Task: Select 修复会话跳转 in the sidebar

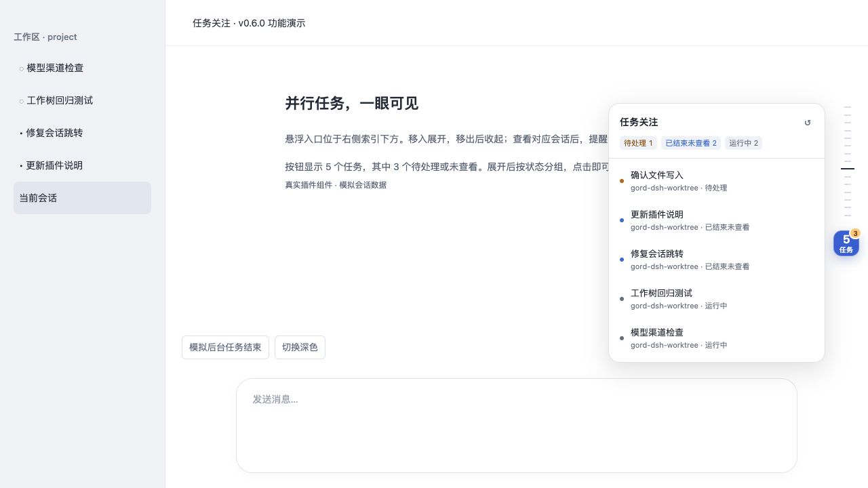Action: [82, 133]
